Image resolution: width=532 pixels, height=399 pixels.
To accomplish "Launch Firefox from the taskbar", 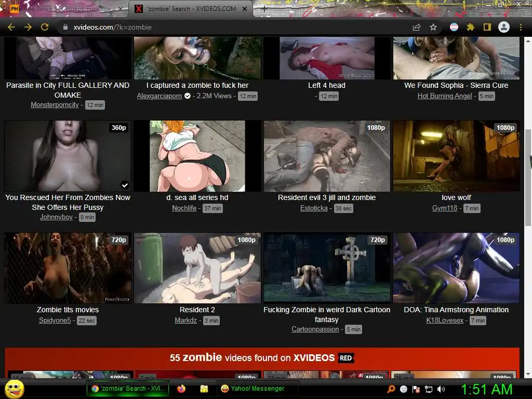I will tap(181, 389).
